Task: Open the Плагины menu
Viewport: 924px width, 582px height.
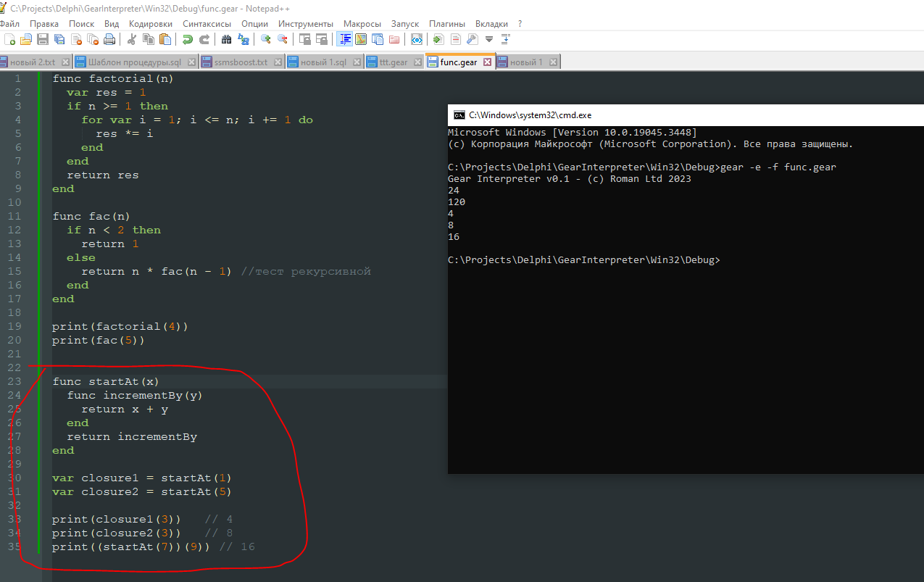Action: click(447, 24)
